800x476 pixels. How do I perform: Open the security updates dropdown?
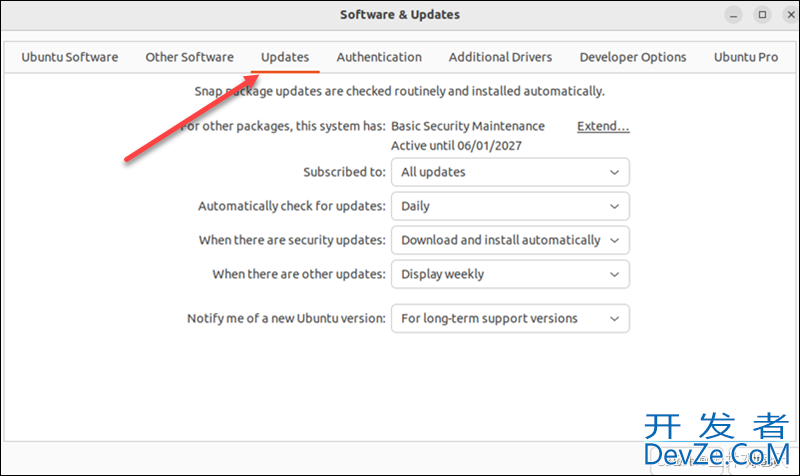[x=510, y=240]
